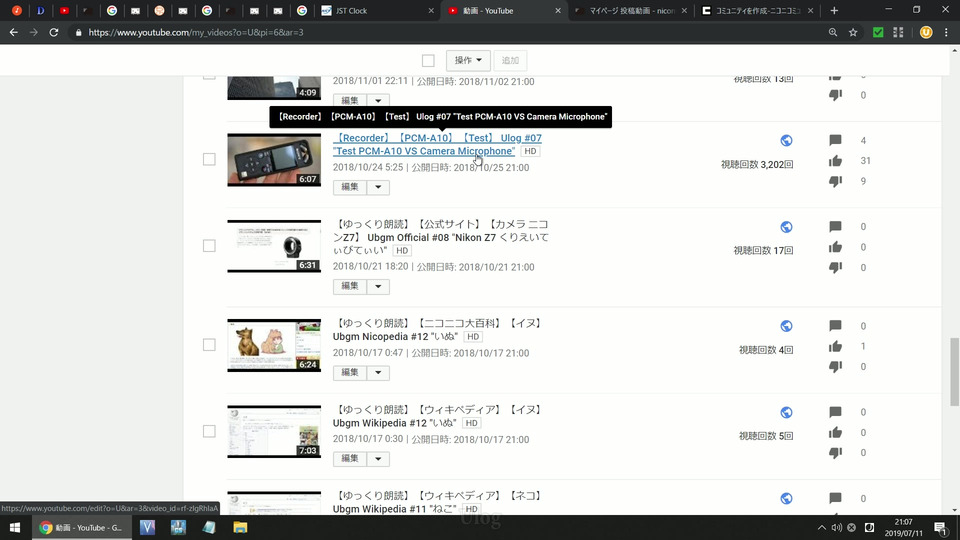
Task: Open the PCM-A10 recorder thumbnail
Action: point(274,160)
